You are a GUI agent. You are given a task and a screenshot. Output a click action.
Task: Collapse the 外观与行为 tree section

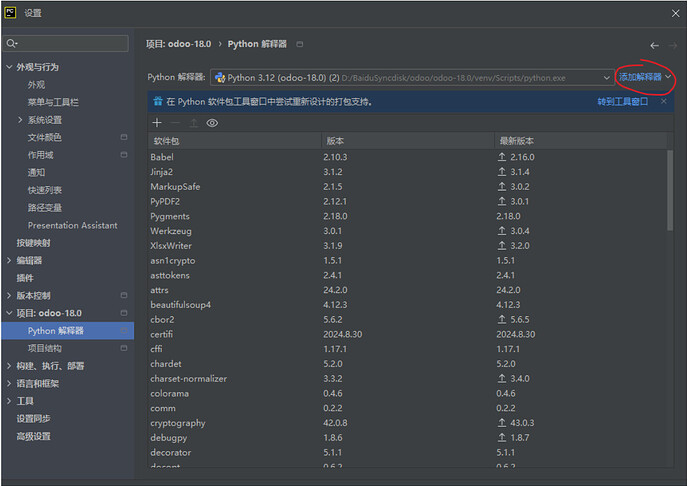tap(9, 67)
